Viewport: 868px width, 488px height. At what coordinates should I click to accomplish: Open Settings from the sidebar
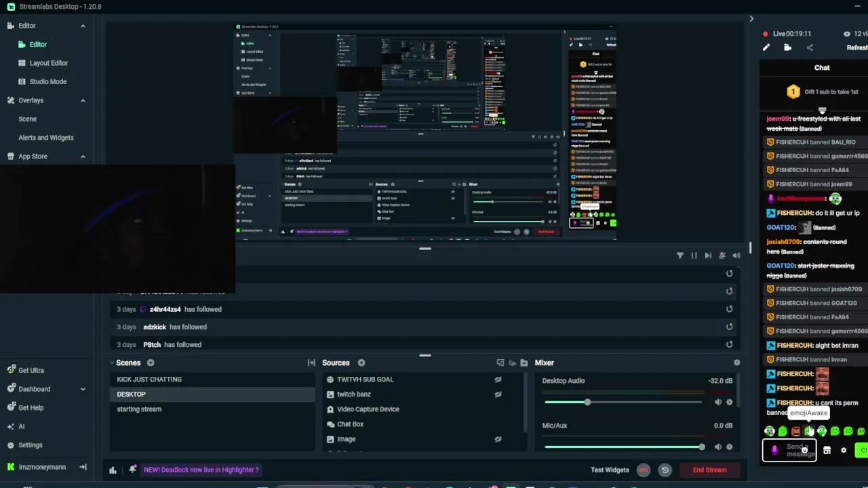point(31,445)
